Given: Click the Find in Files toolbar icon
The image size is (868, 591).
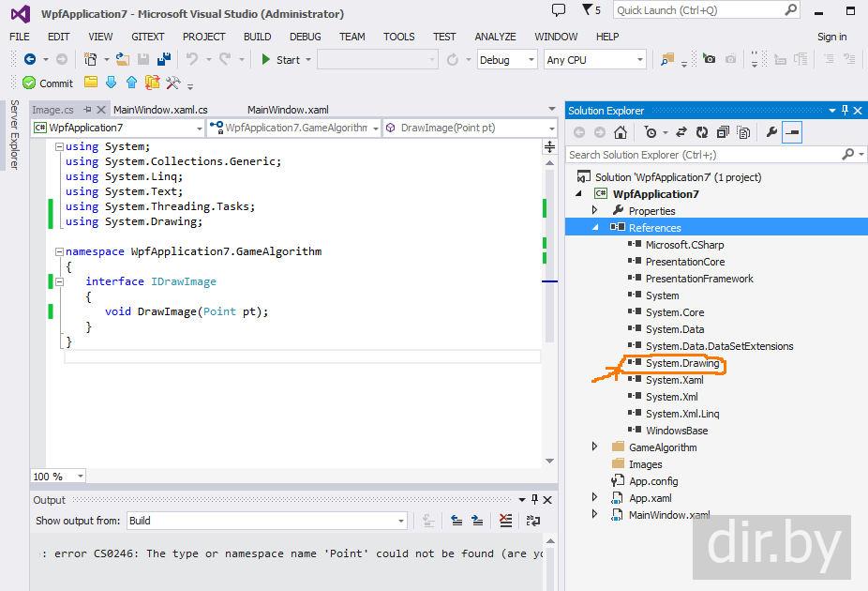Looking at the screenshot, I should coord(666,59).
